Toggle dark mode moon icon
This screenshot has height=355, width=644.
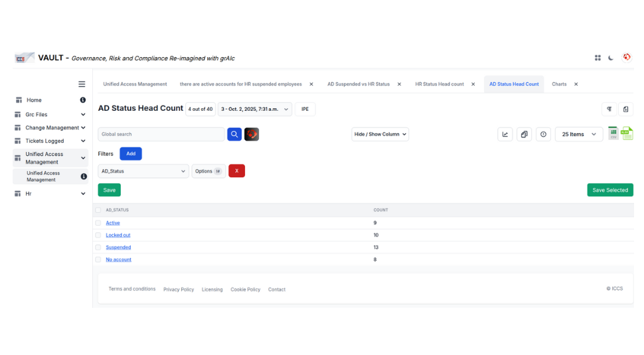(x=611, y=58)
